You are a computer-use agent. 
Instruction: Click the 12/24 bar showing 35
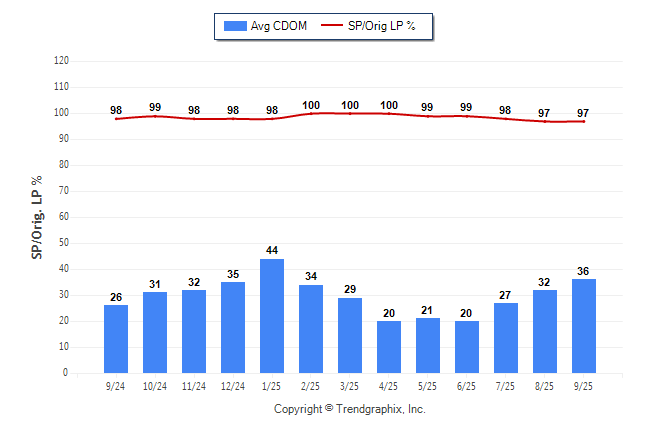tap(233, 327)
